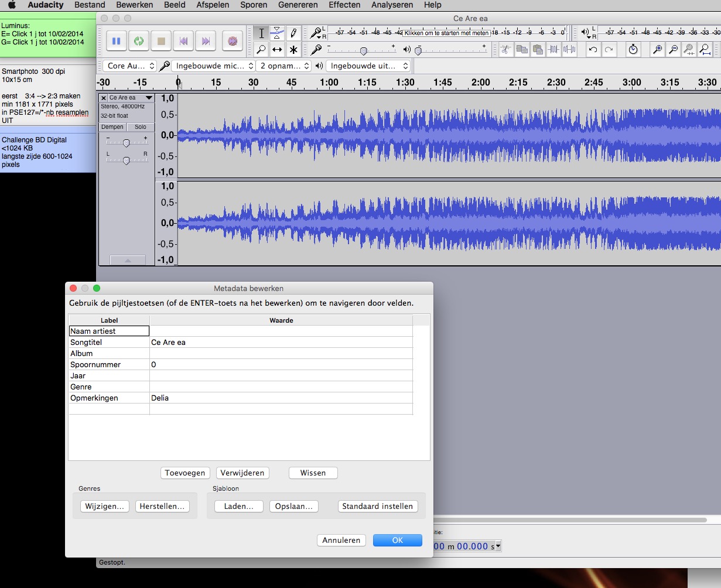Click the Silence selection icon
Screen dimensions: 721x588
(569, 50)
